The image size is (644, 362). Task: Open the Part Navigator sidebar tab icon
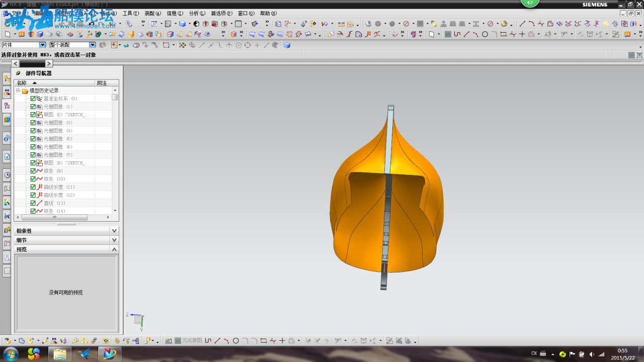pyautogui.click(x=7, y=106)
